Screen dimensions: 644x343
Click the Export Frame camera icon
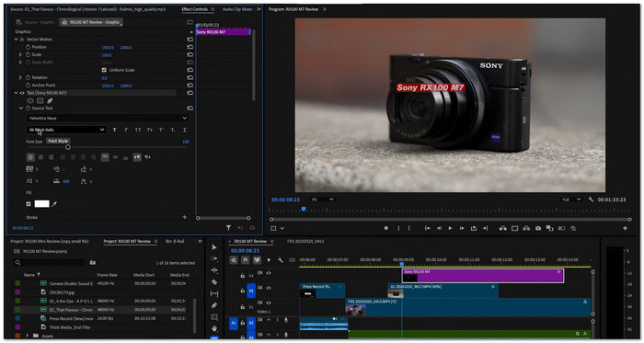point(538,228)
